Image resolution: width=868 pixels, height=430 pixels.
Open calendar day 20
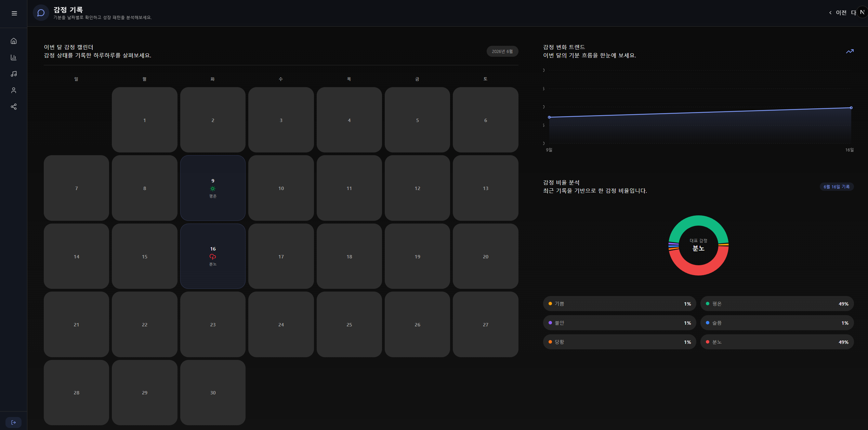(486, 256)
